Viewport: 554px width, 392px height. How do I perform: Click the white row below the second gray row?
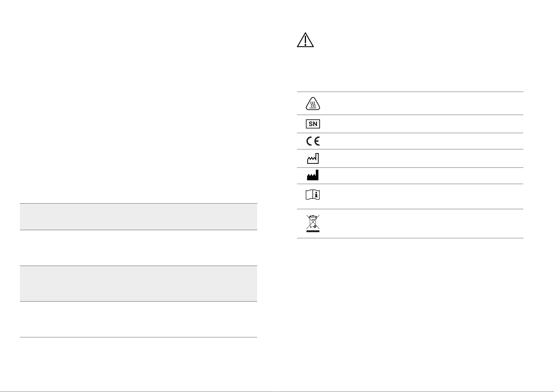pos(138,319)
